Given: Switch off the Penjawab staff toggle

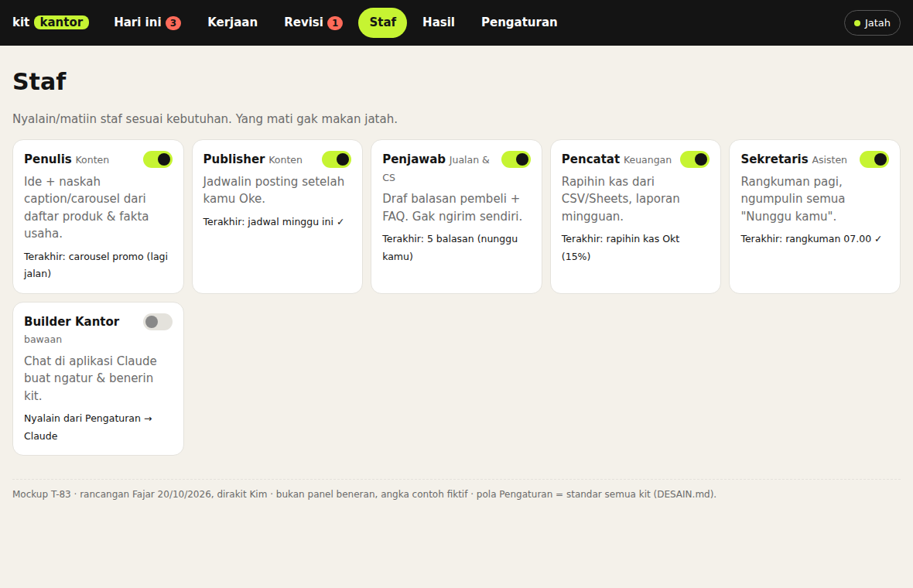Looking at the screenshot, I should coord(516,159).
